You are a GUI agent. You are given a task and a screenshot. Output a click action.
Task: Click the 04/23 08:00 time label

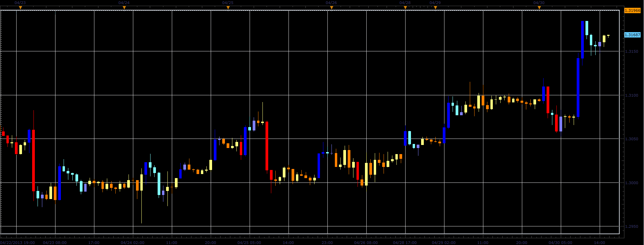pos(55,243)
